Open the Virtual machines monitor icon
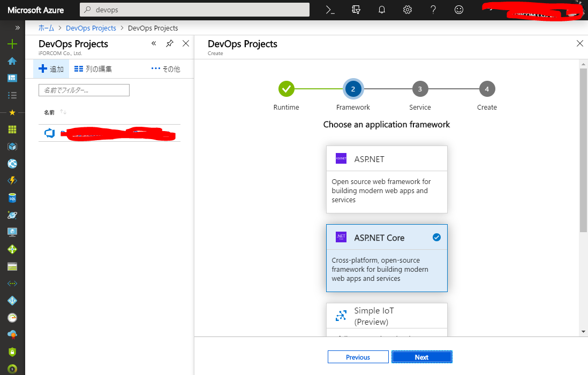 12,232
